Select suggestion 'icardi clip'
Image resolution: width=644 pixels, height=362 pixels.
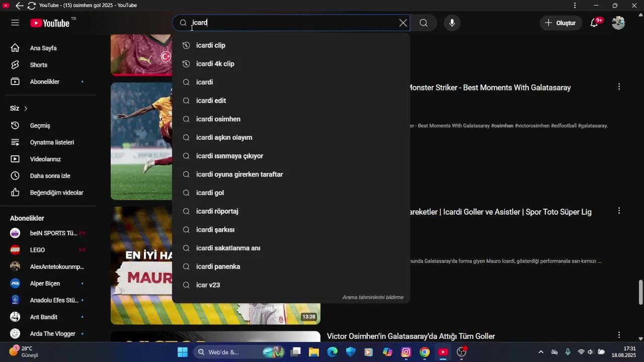click(291, 45)
